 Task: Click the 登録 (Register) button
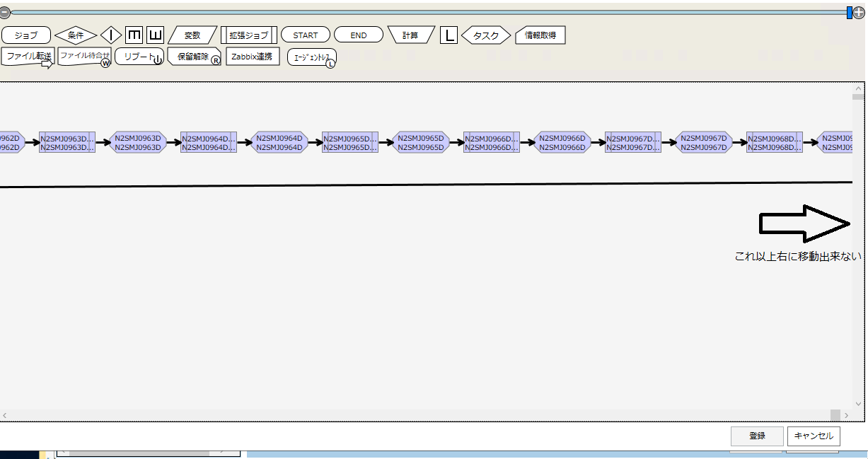(x=757, y=436)
